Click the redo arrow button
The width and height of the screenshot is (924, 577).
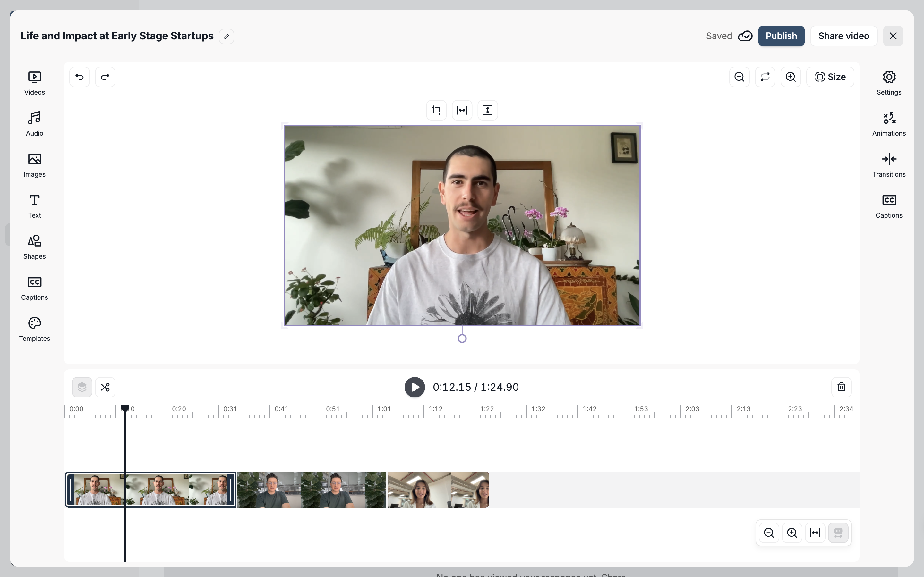[105, 77]
